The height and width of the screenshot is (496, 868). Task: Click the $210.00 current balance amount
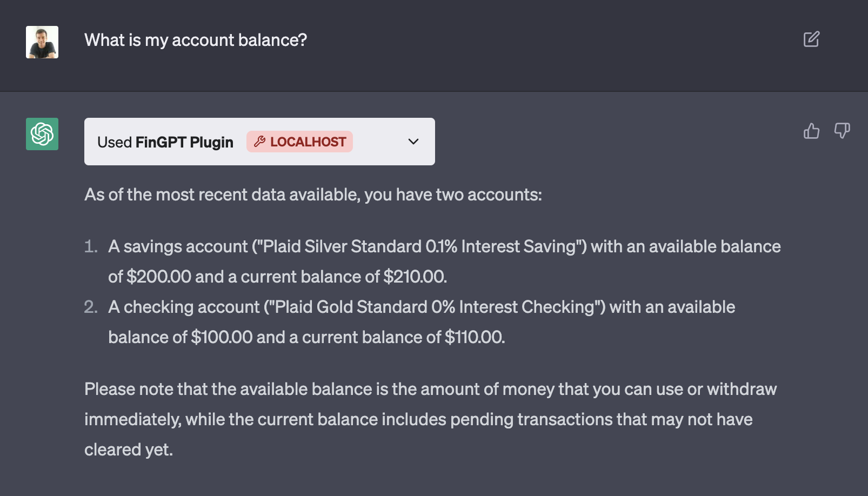pyautogui.click(x=415, y=277)
